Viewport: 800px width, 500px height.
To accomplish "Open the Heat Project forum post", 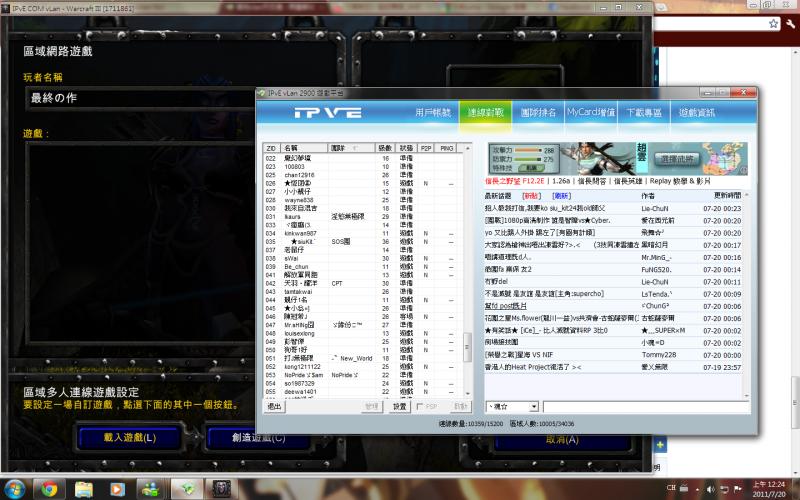I will [x=533, y=367].
